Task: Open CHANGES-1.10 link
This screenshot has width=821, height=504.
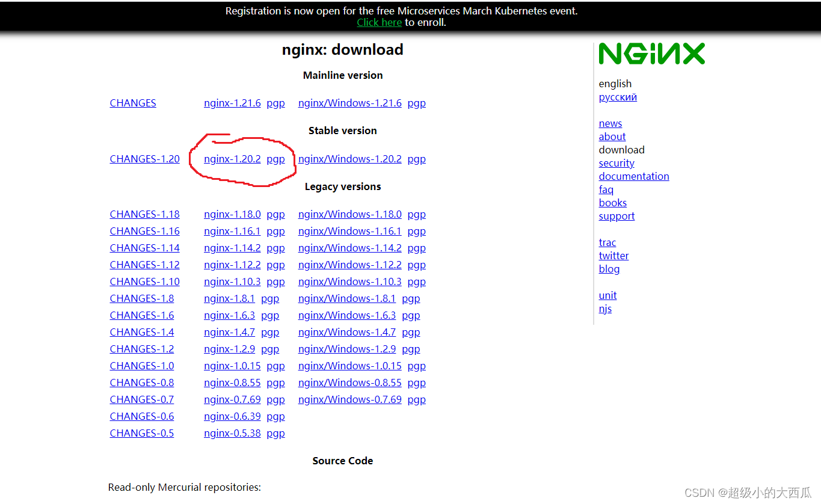Action: (x=145, y=281)
